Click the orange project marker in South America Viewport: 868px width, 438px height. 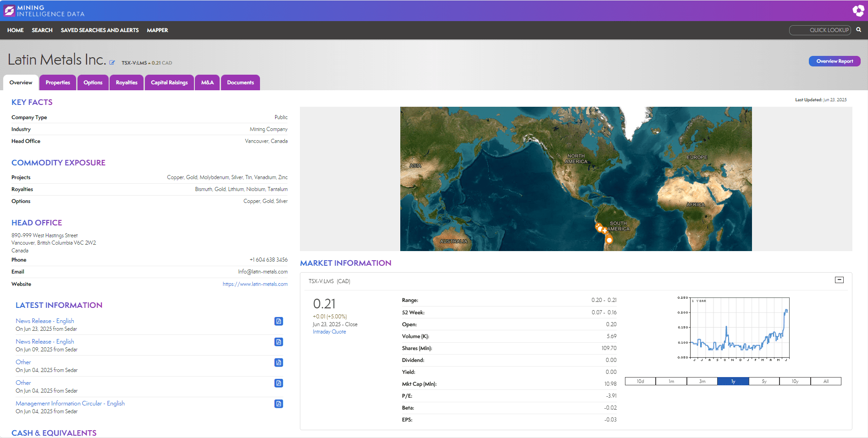[609, 240]
